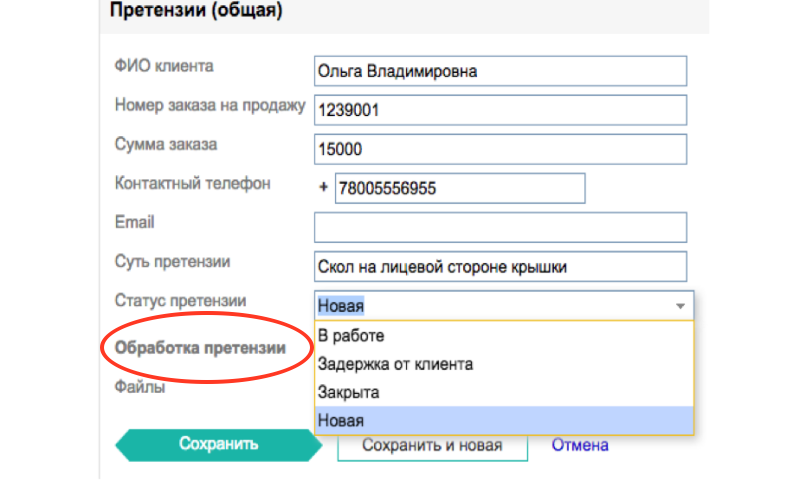The height and width of the screenshot is (498, 800).
Task: Click the 'Претензии (общая)' form title
Action: [196, 10]
